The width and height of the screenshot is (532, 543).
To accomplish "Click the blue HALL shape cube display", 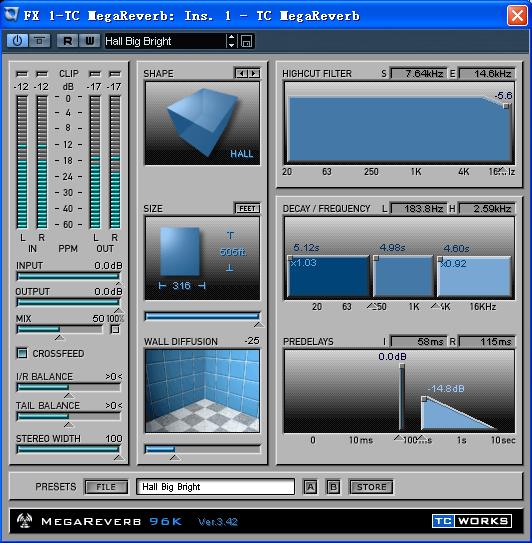I will (x=202, y=123).
